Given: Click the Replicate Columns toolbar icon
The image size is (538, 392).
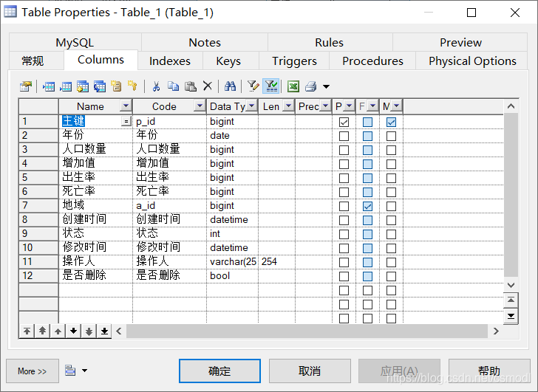Looking at the screenshot, I should pos(100,86).
